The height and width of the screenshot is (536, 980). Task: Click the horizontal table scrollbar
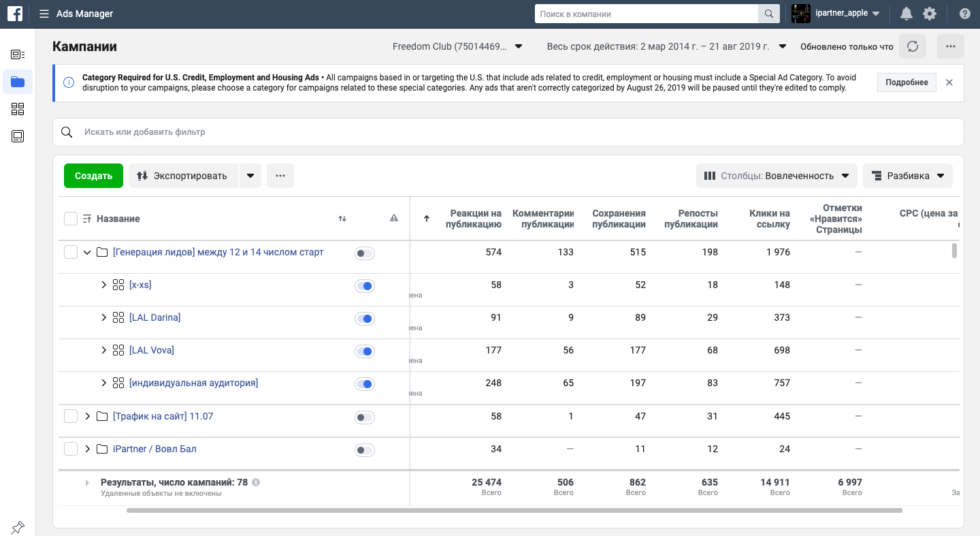tap(514, 510)
